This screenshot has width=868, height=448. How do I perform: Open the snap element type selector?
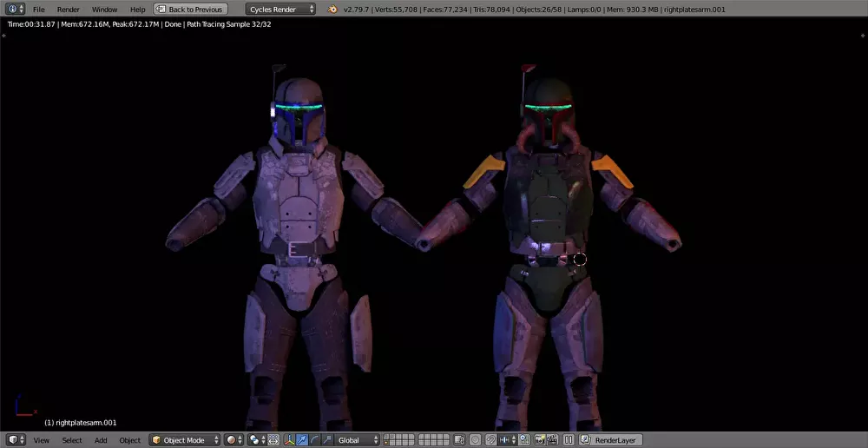coord(507,440)
